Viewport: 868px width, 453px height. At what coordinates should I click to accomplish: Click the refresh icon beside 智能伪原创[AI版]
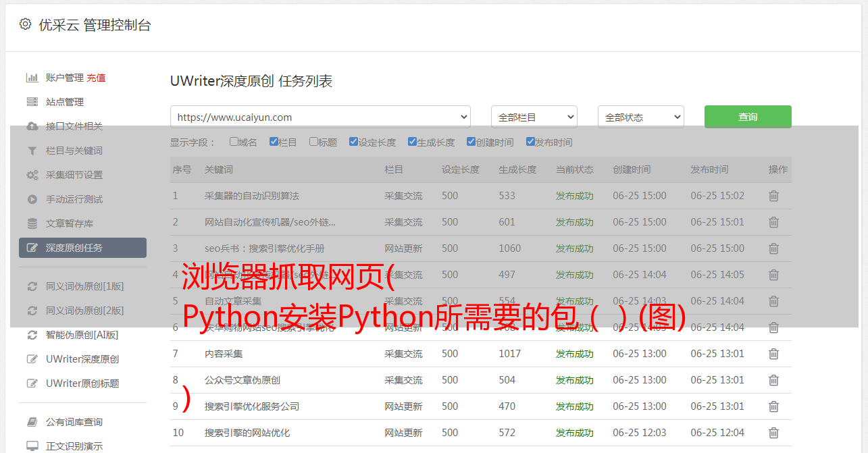[x=32, y=335]
